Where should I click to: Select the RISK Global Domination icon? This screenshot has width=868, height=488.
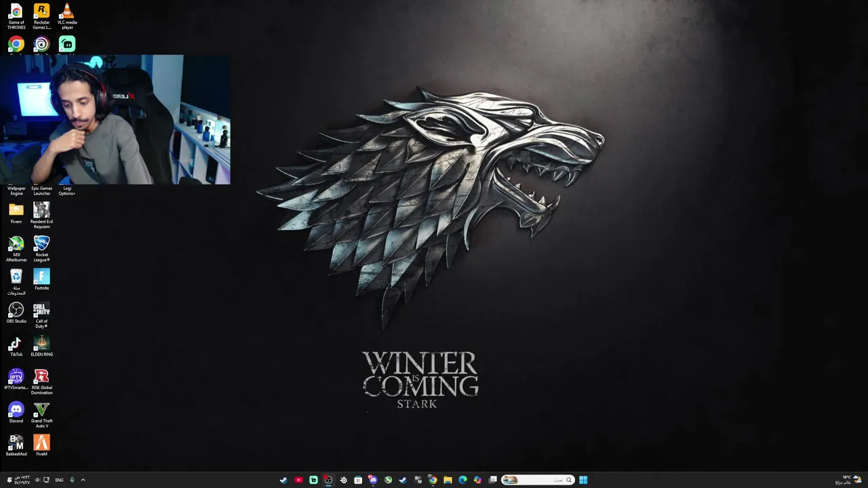pos(41,382)
